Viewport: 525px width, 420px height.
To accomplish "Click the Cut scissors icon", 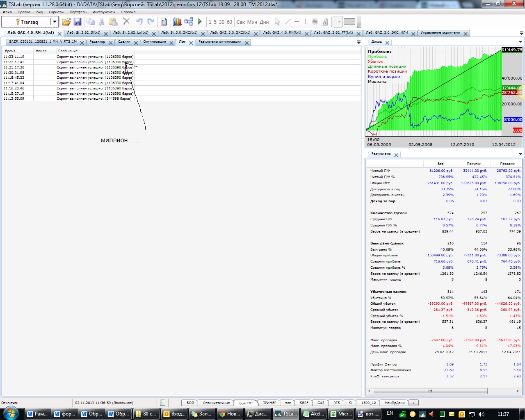I will point(102,22).
